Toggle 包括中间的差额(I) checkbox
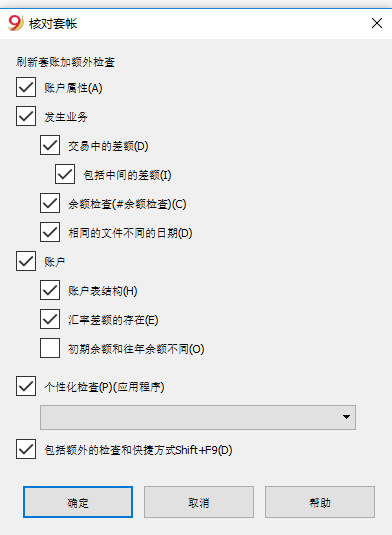Viewport: 392px width, 535px height. 65,174
